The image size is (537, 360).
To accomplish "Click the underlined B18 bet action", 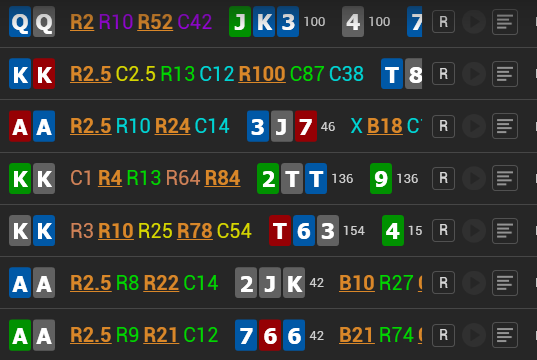I will 385,126.
